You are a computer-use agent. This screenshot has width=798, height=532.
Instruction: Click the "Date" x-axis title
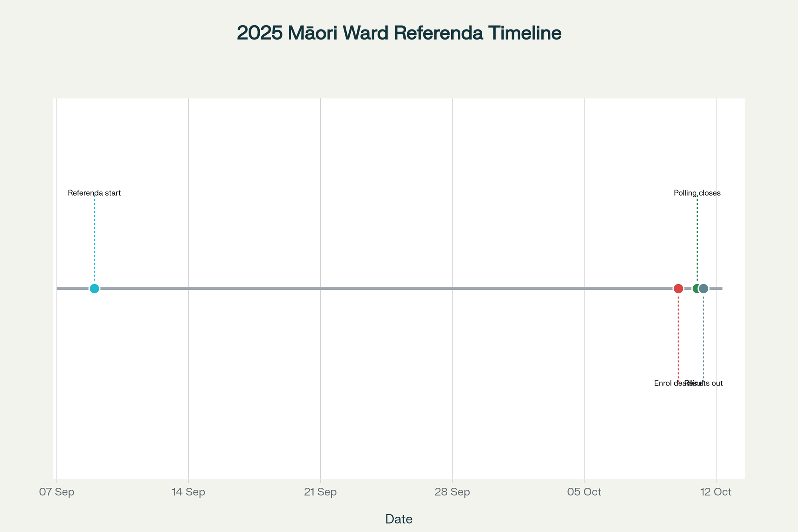pos(399,519)
